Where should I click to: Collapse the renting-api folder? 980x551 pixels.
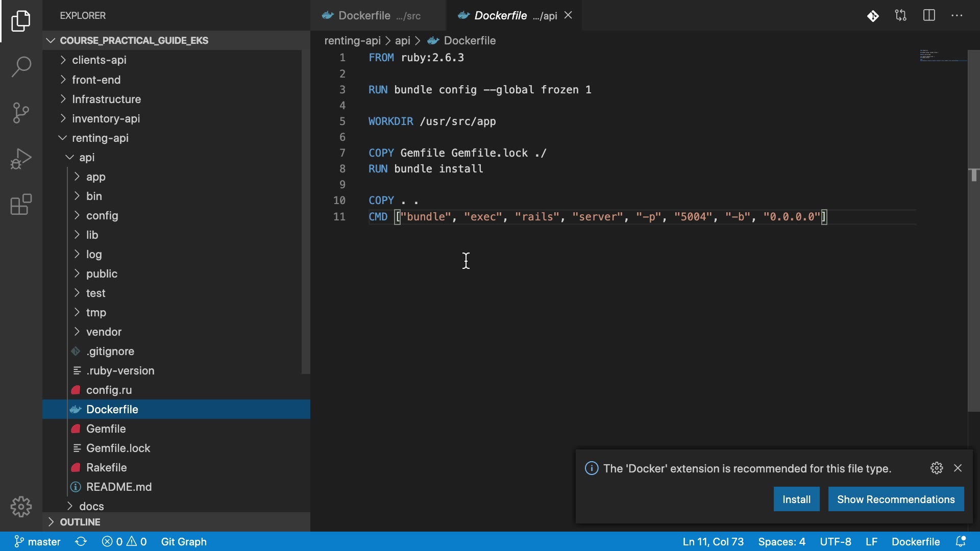100,138
